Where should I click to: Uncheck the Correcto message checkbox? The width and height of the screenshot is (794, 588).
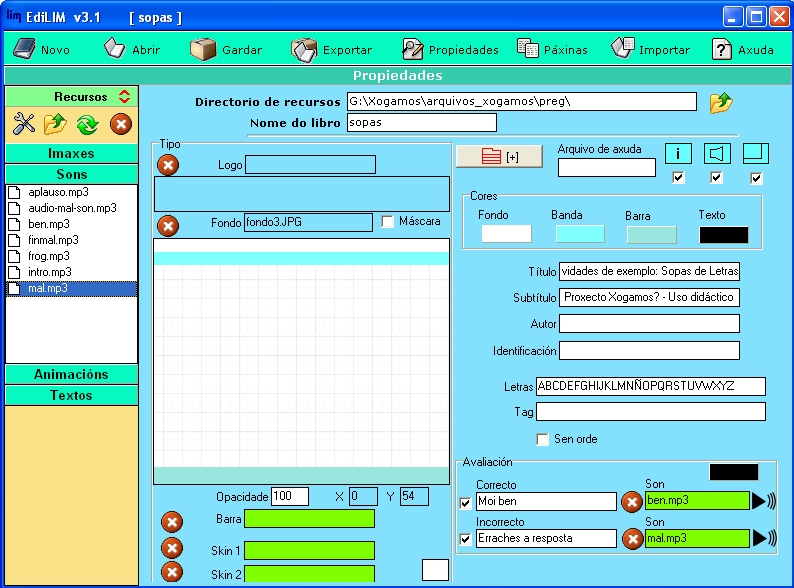coord(465,503)
